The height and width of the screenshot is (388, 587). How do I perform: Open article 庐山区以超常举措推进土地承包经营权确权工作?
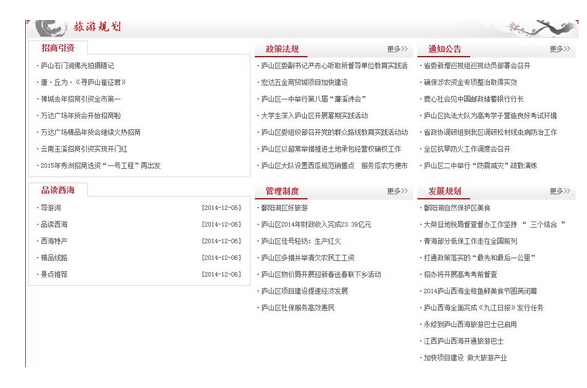pyautogui.click(x=331, y=149)
